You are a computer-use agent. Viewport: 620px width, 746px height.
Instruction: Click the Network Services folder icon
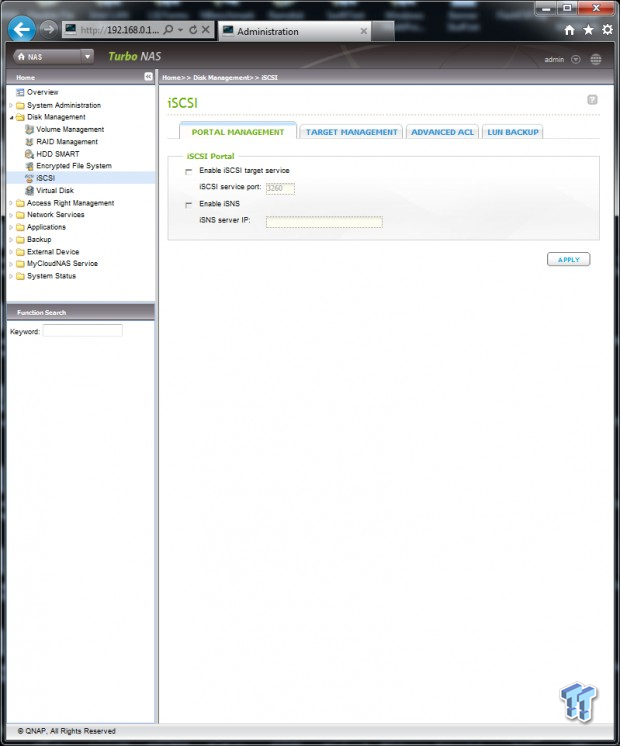(x=20, y=215)
